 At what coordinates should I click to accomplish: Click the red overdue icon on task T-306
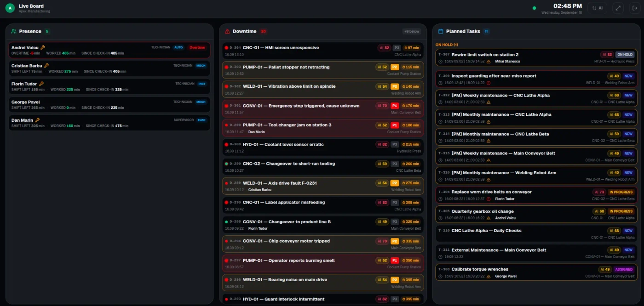[x=489, y=199]
